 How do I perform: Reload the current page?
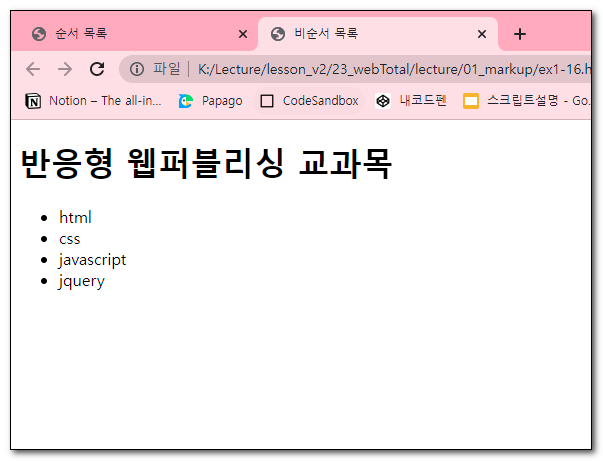tap(97, 69)
